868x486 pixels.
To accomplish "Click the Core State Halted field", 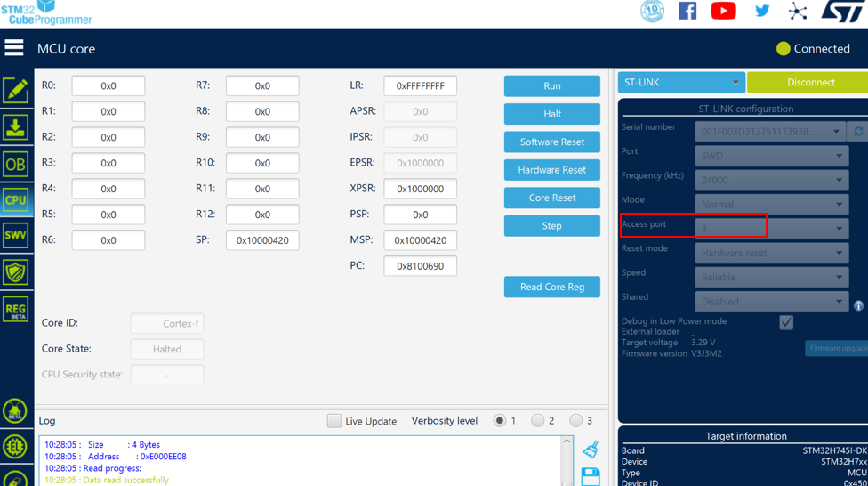I will [167, 349].
